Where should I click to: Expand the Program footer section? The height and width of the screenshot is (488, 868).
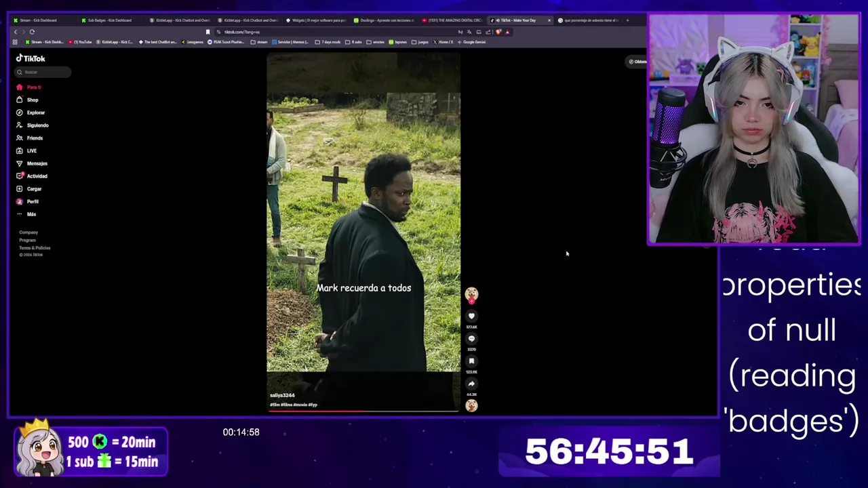tap(27, 240)
